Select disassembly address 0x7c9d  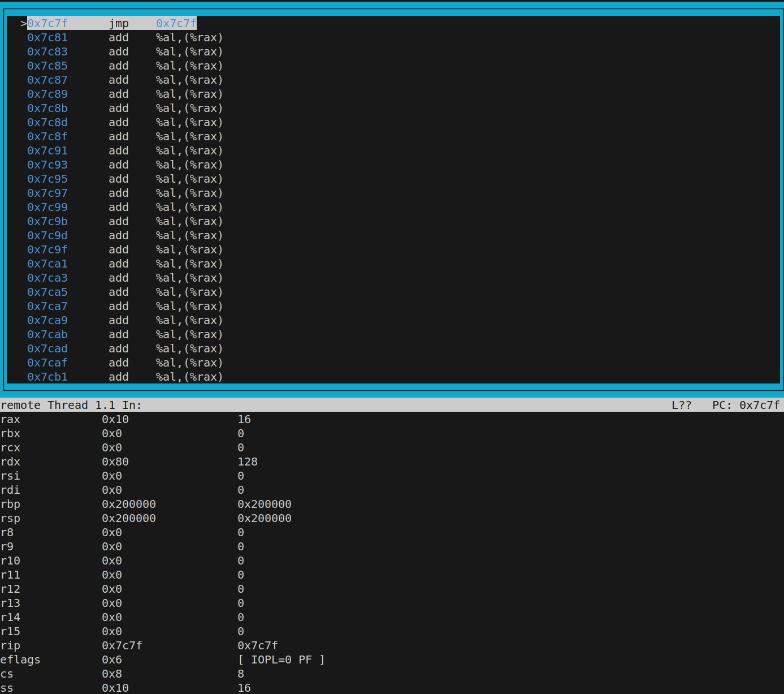pyautogui.click(x=47, y=235)
